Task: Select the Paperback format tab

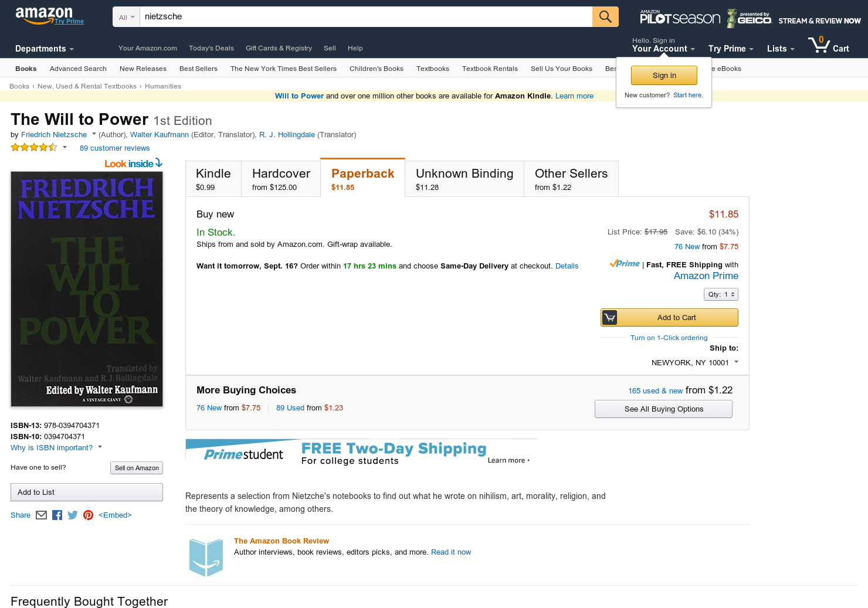Action: (x=363, y=178)
